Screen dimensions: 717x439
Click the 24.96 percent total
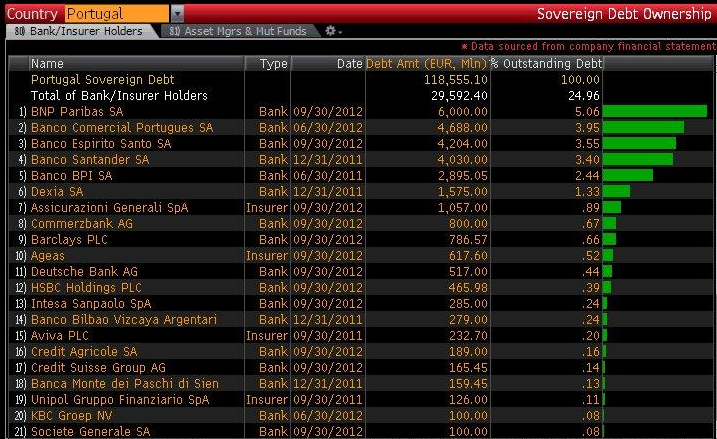click(x=583, y=96)
